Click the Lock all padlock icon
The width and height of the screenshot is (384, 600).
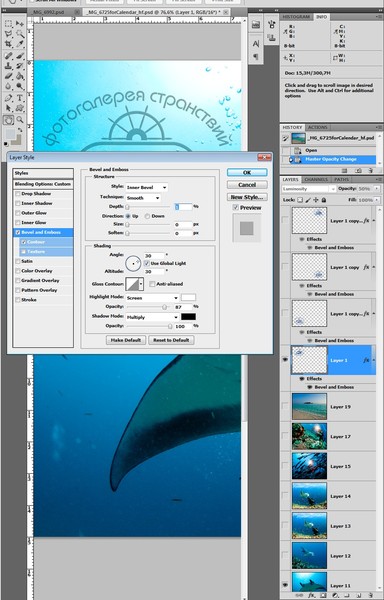(x=324, y=200)
